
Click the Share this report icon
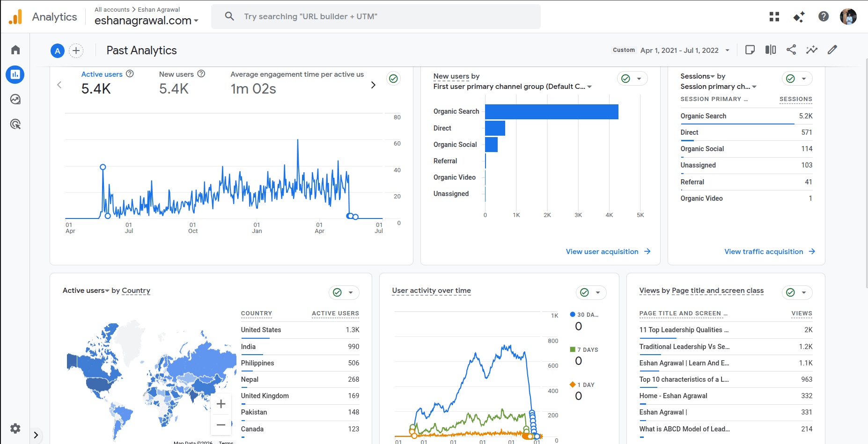[x=791, y=50]
